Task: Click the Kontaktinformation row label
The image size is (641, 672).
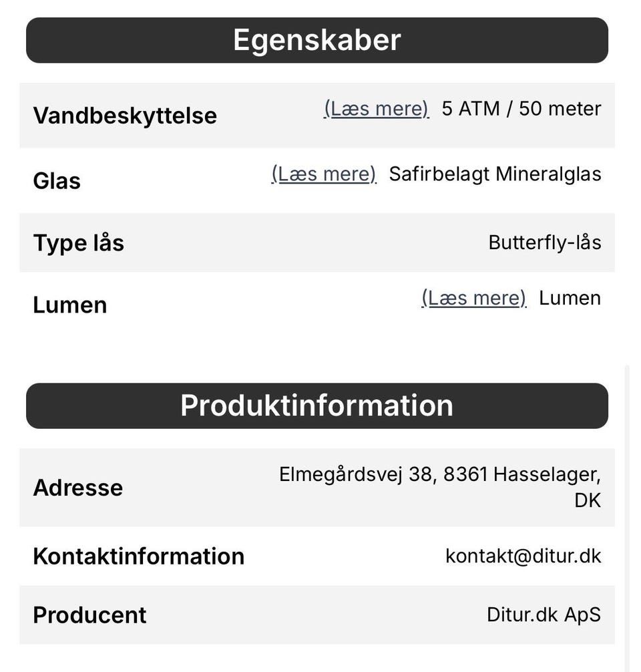Action: [x=139, y=556]
